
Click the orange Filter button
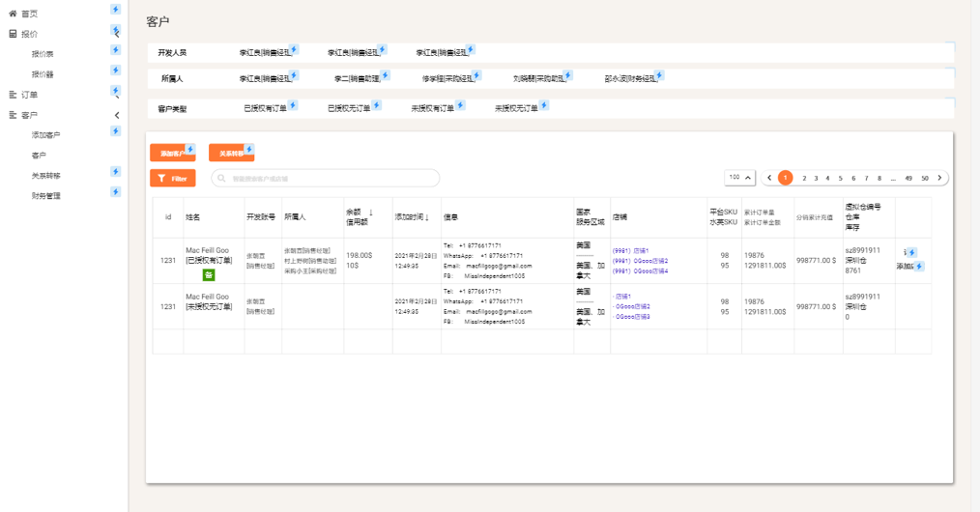click(172, 178)
